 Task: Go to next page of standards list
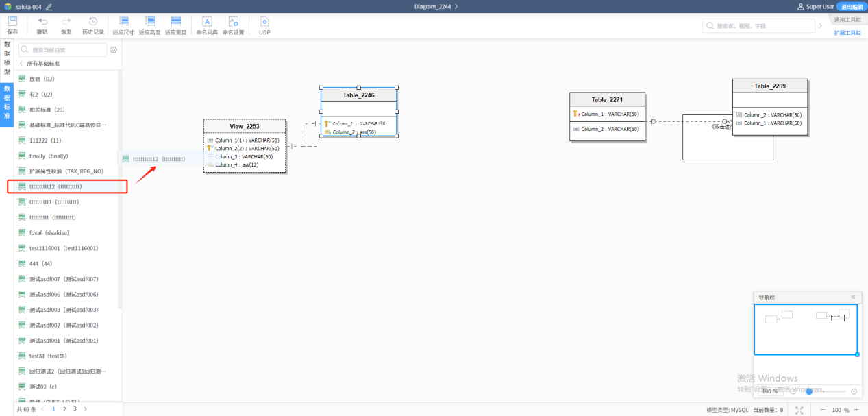(x=85, y=409)
